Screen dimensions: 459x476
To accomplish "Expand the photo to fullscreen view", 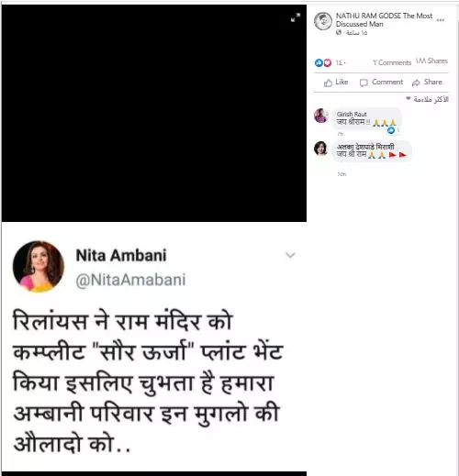I will [296, 17].
